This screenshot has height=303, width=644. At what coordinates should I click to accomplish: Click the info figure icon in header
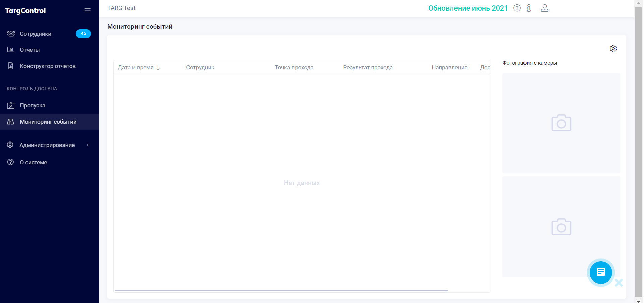point(529,8)
